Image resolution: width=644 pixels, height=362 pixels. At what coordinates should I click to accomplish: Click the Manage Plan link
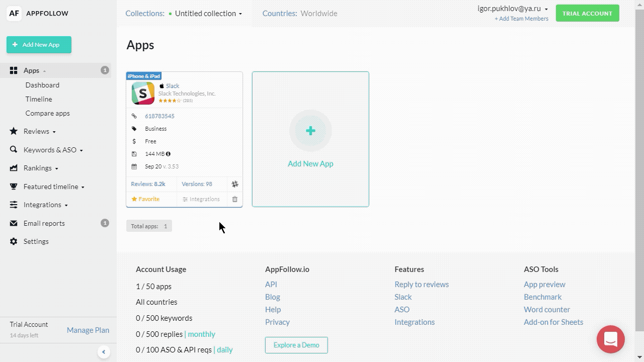(88, 330)
